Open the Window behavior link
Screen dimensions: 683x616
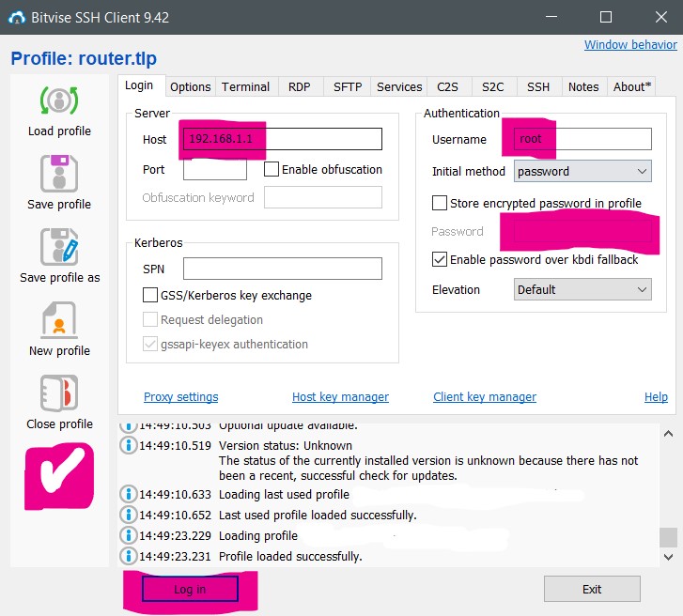(x=630, y=44)
